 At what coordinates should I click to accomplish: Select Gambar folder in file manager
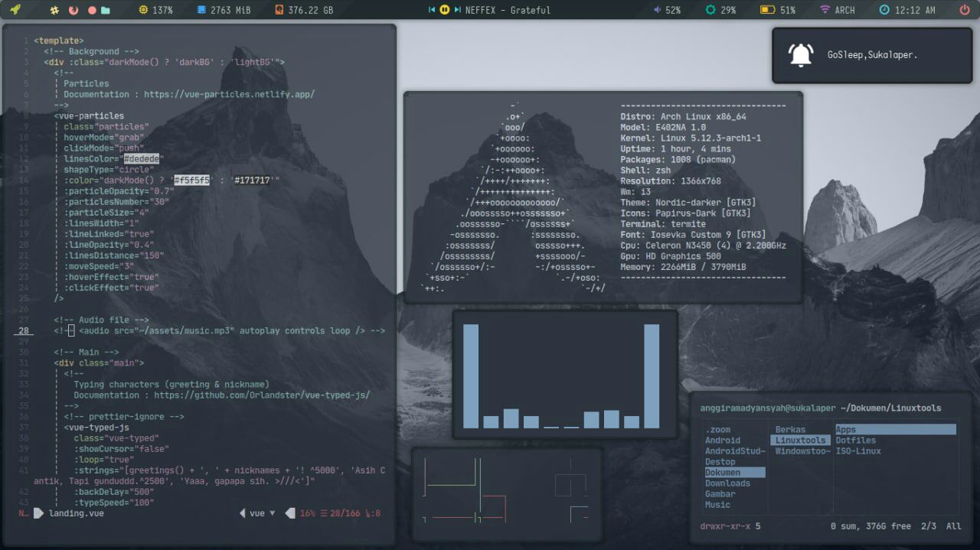720,494
